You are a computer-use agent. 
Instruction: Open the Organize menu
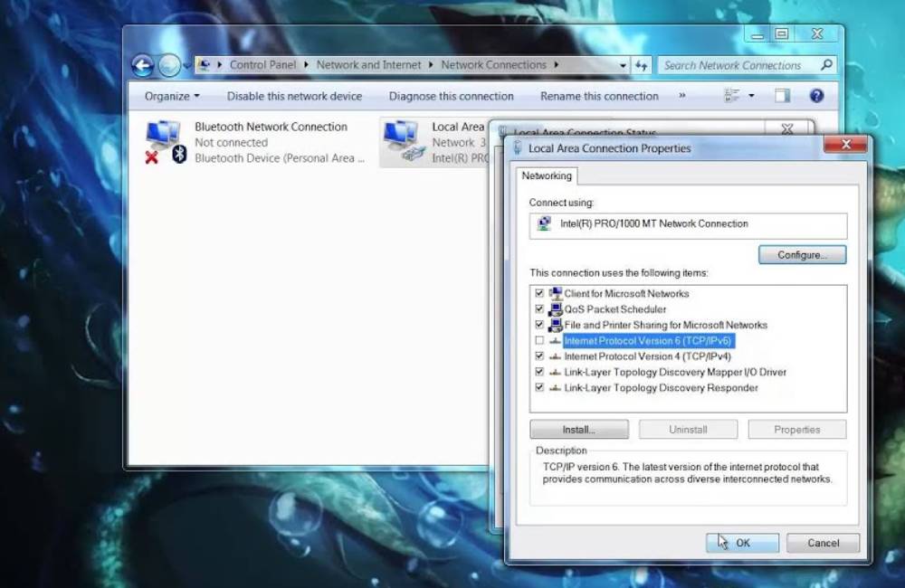coord(171,97)
